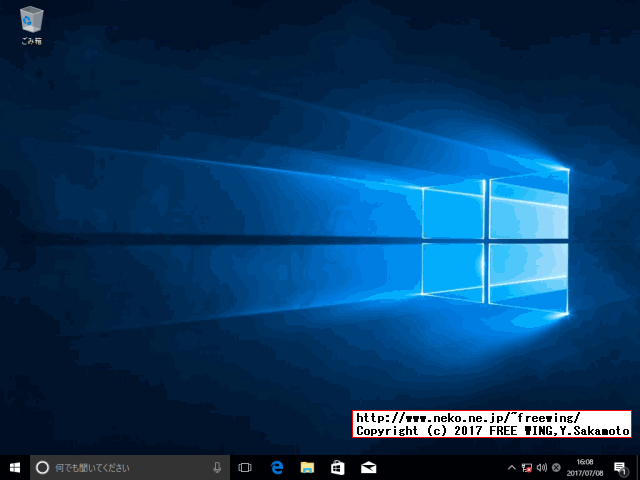Open the Store app from the taskbar
This screenshot has height=480, width=640.
(338, 467)
